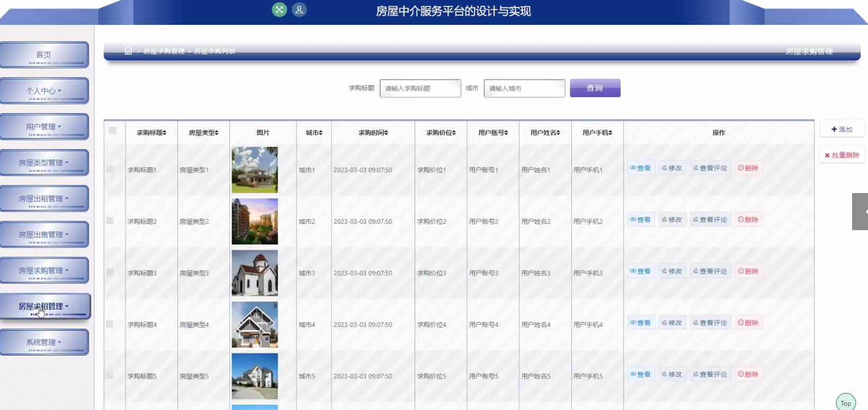The image size is (868, 410).
Task: Expand the 房屋求租管理 sidebar menu
Action: 45,306
